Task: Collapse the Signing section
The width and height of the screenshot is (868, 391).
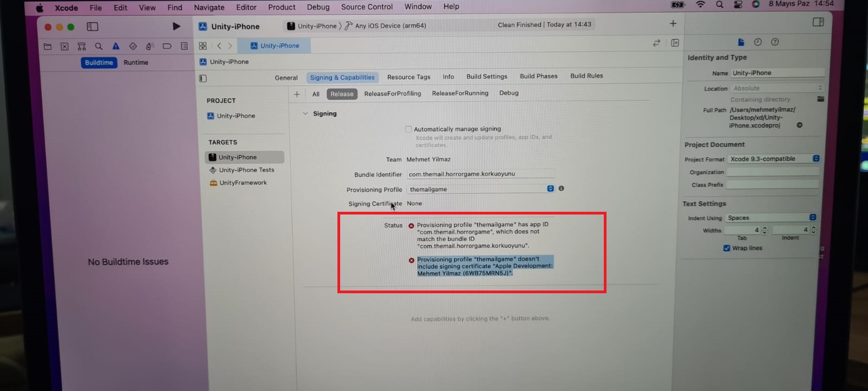Action: pyautogui.click(x=305, y=113)
